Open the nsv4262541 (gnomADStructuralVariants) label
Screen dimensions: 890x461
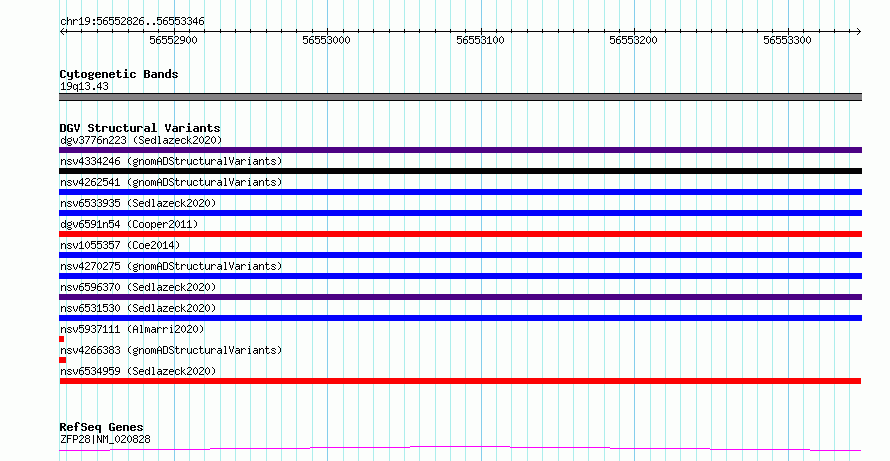(171, 182)
